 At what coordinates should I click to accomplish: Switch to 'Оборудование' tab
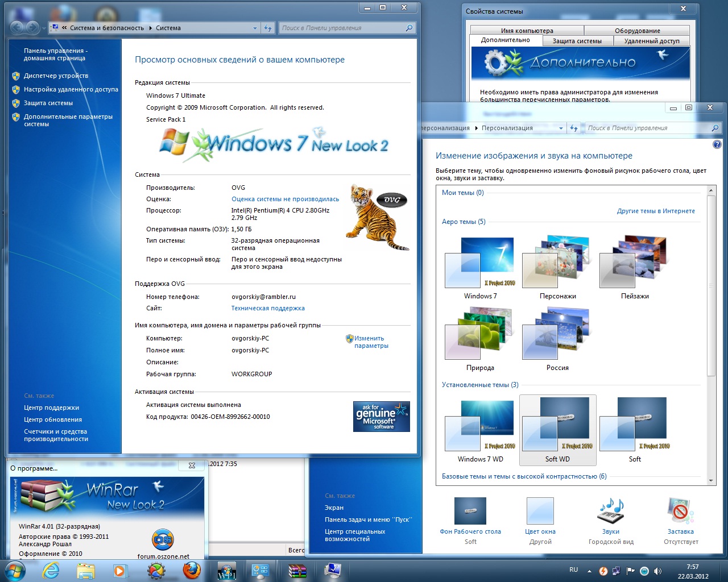pos(637,31)
